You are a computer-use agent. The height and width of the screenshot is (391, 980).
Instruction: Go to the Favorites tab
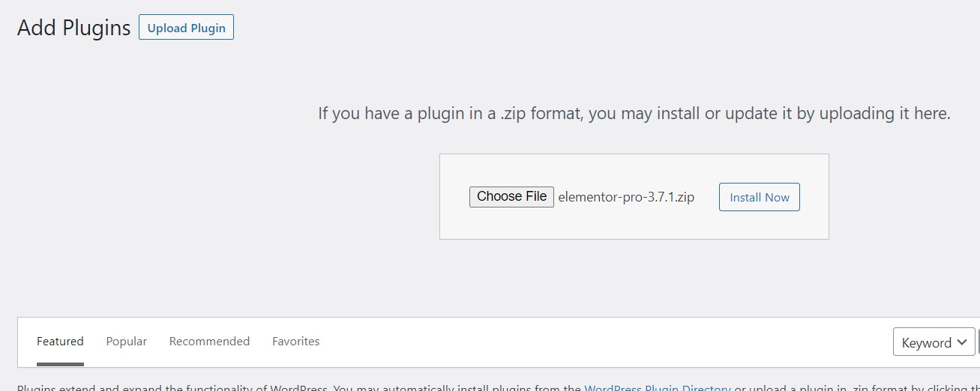tap(295, 342)
